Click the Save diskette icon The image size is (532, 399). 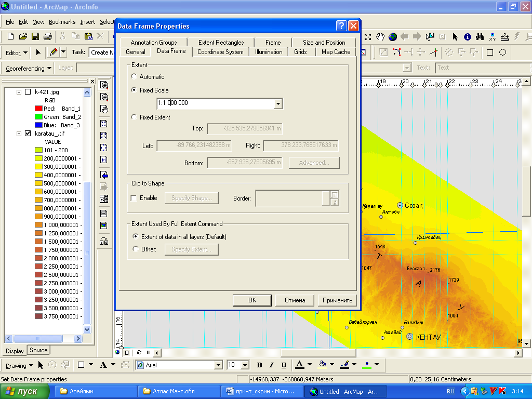pos(35,36)
